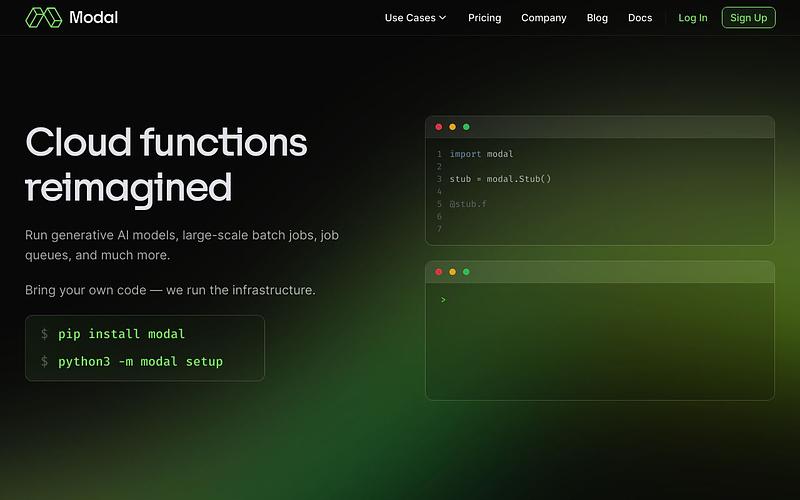Go to the Company page
This screenshot has width=800, height=500.
(543, 18)
